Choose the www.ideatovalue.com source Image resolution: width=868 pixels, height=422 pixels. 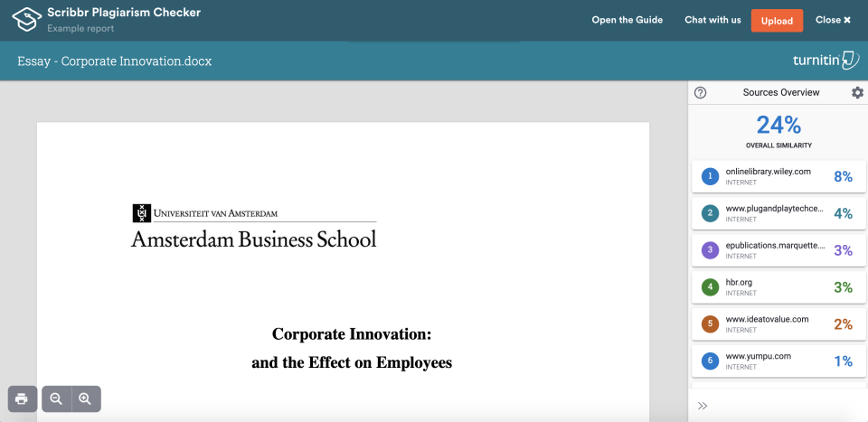[x=767, y=320]
